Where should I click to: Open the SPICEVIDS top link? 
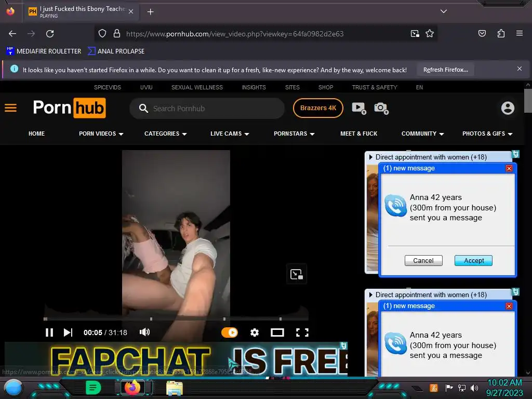point(108,87)
